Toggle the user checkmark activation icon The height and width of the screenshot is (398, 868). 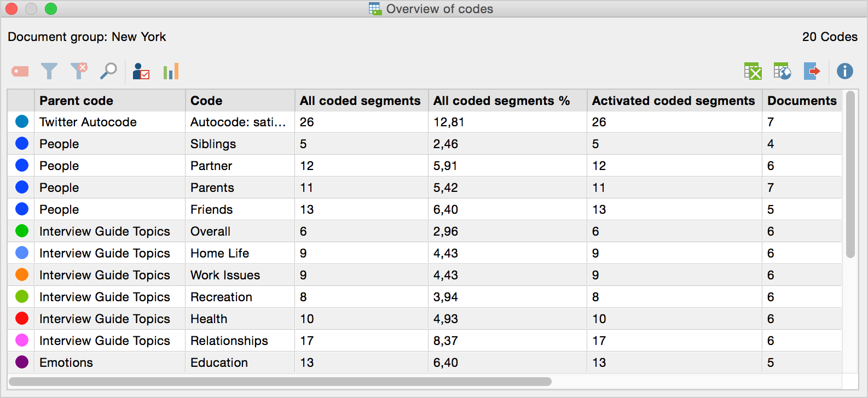(x=141, y=72)
